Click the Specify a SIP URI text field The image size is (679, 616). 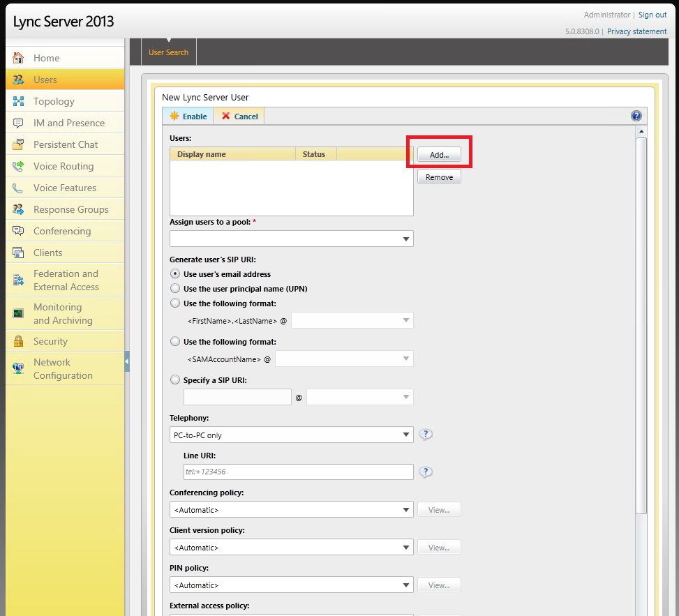click(x=237, y=397)
